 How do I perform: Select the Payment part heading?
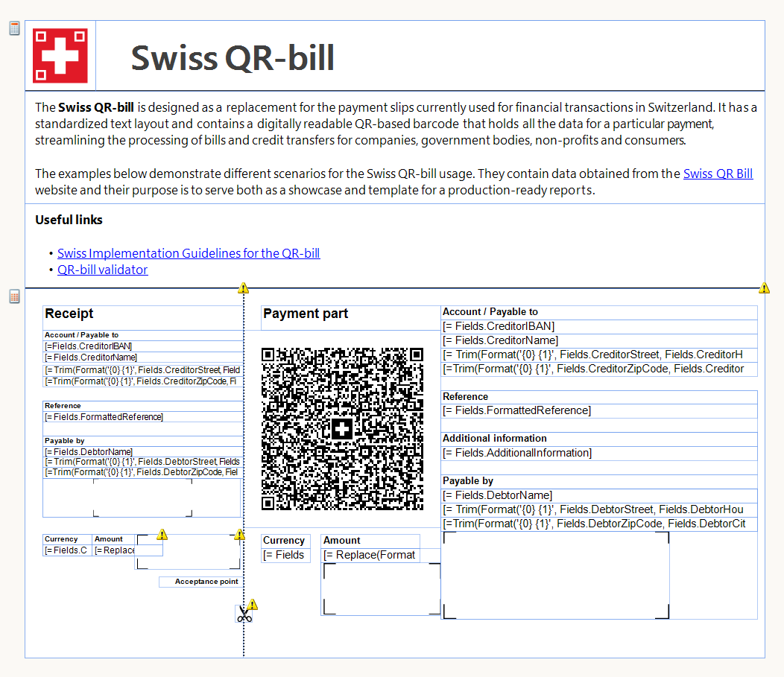pyautogui.click(x=351, y=318)
